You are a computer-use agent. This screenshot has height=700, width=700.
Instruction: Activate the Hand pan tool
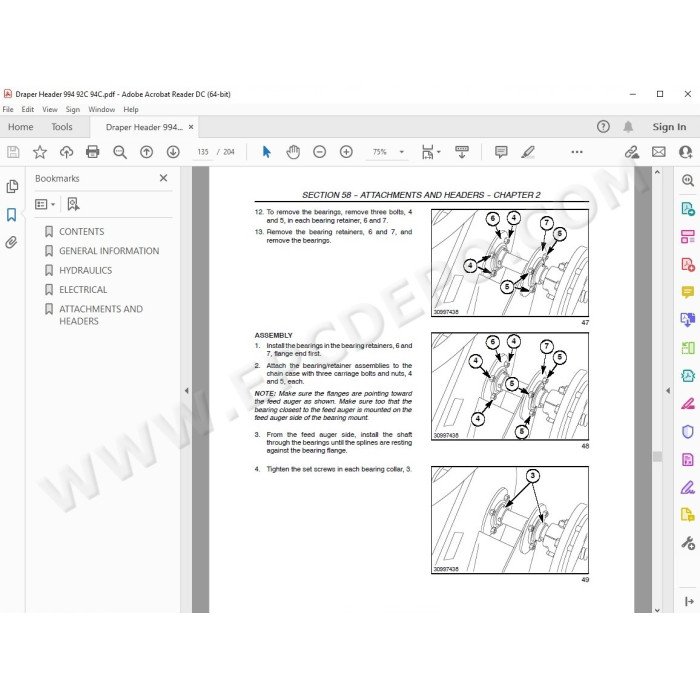(293, 152)
